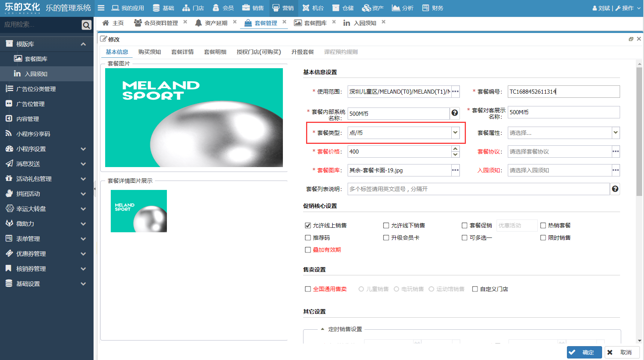
Task: Open 财务 module in top navigation
Action: coord(433,8)
